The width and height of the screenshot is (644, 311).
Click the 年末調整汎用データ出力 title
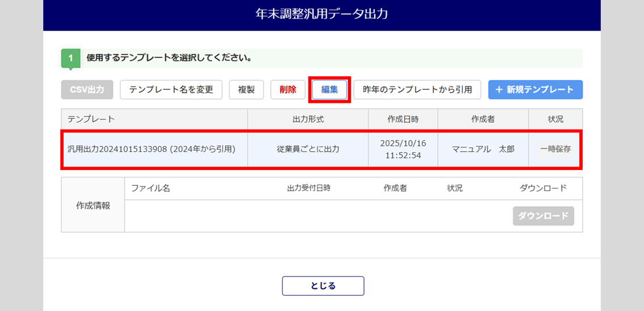[x=321, y=14]
